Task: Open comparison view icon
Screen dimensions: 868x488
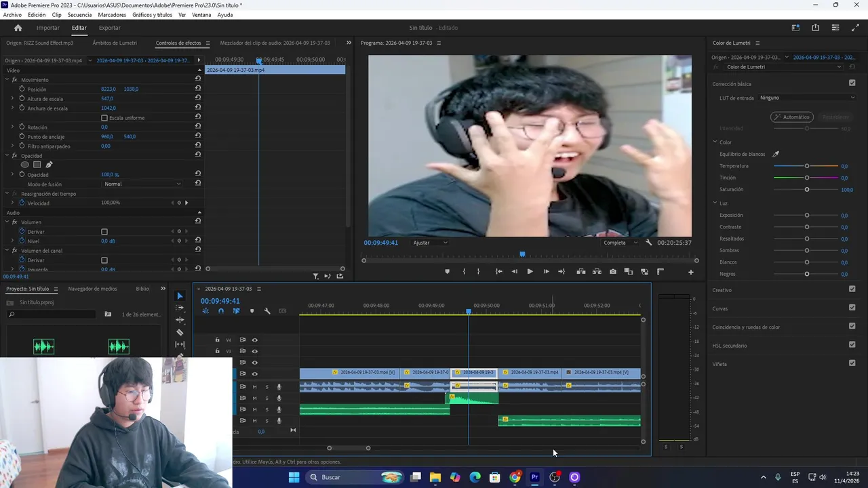Action: pos(629,272)
